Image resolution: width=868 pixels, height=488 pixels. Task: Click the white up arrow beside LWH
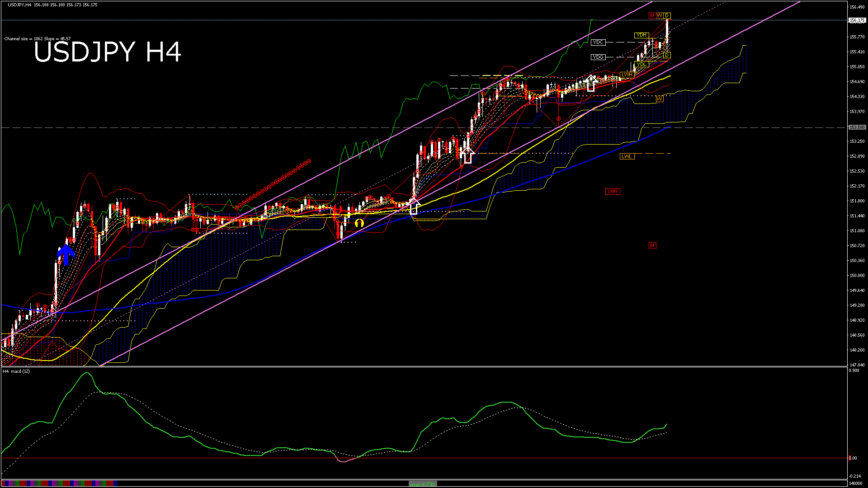click(591, 83)
